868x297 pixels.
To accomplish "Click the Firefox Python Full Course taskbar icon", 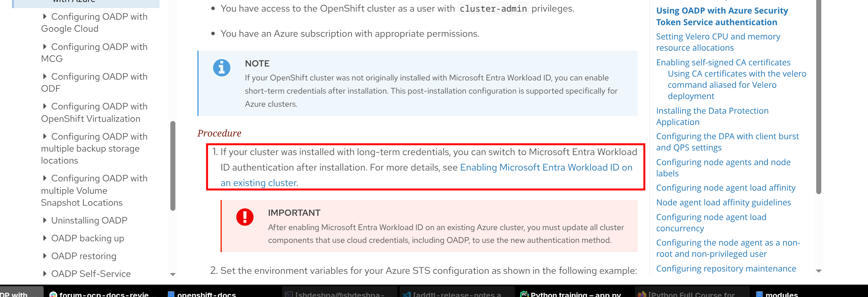I will click(x=642, y=294).
